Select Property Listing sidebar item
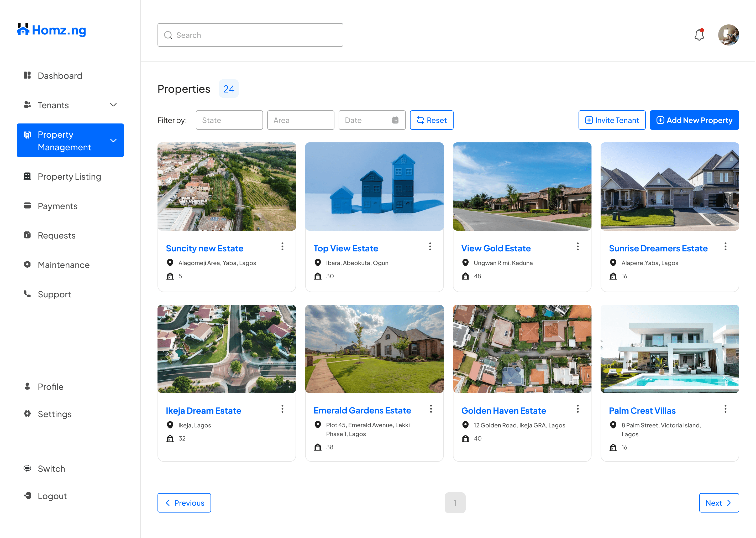This screenshot has height=538, width=756. [69, 177]
